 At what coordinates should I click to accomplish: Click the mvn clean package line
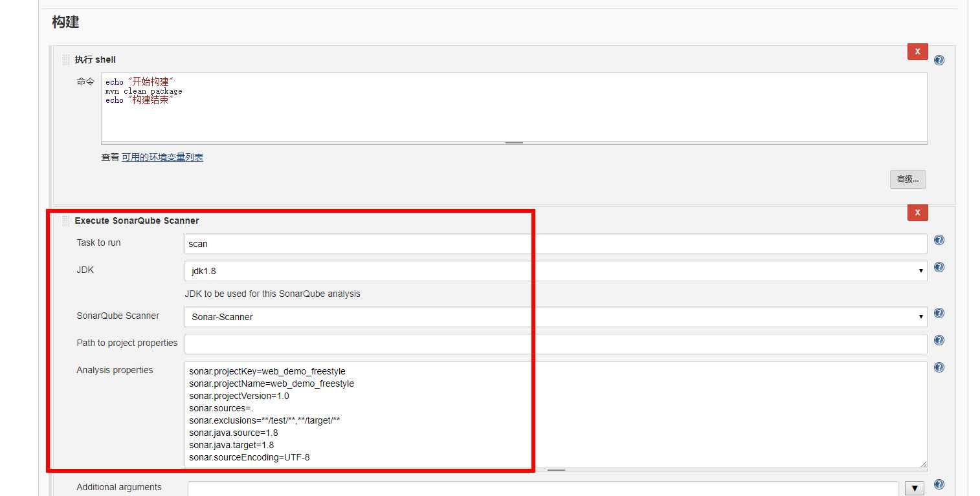[x=144, y=91]
